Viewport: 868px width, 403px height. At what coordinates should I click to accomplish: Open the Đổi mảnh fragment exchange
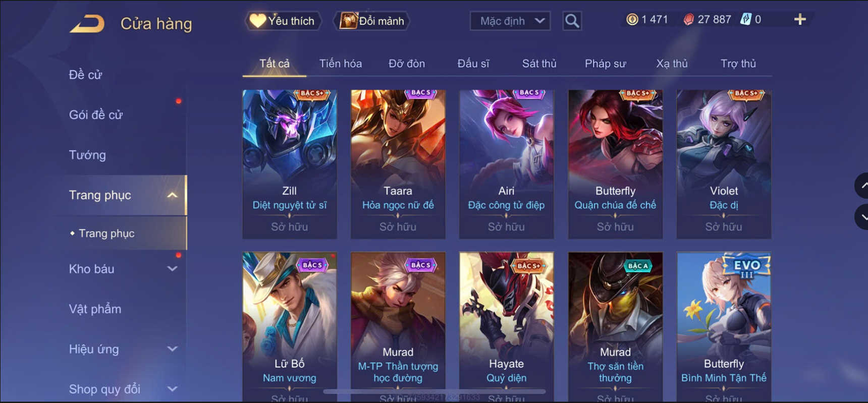[372, 21]
